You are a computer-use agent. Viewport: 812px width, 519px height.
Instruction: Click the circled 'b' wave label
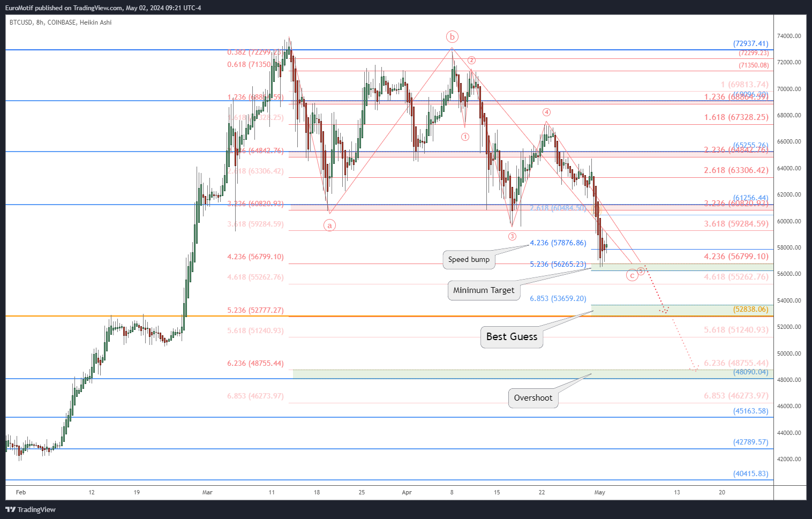[x=452, y=37]
